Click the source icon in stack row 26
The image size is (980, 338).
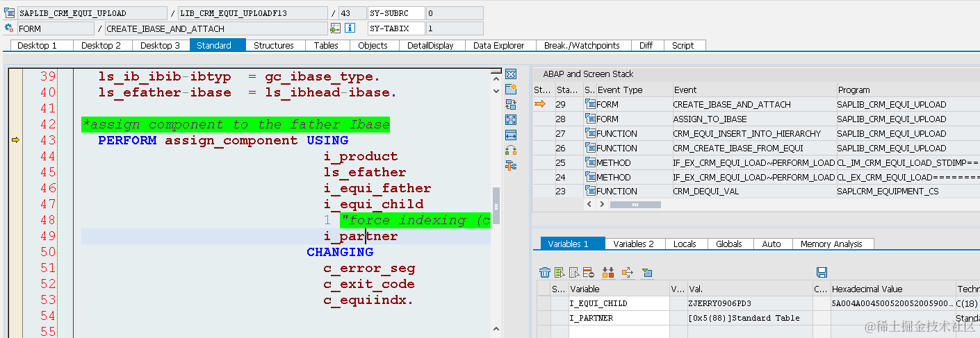[x=591, y=148]
